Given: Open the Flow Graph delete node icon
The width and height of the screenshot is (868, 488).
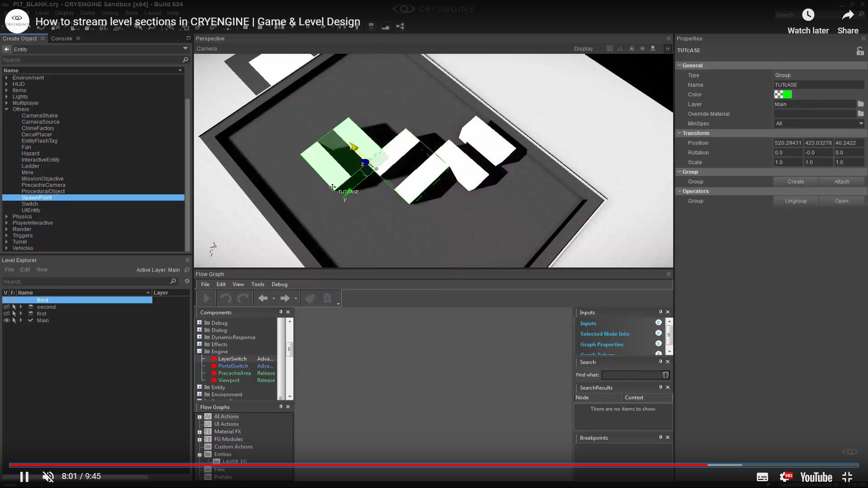Looking at the screenshot, I should pos(327,298).
